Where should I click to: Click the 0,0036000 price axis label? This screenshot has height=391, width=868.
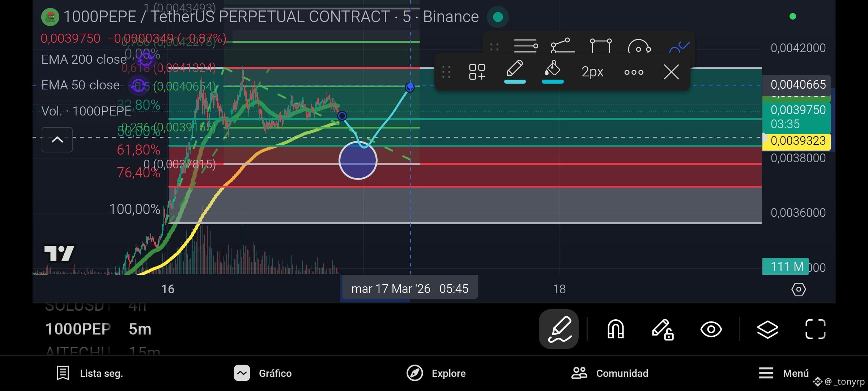point(798,213)
